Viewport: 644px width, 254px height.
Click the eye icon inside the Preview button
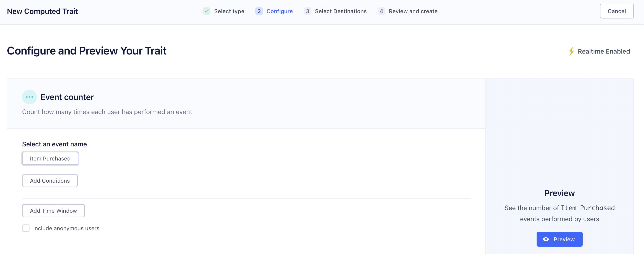[x=546, y=239]
